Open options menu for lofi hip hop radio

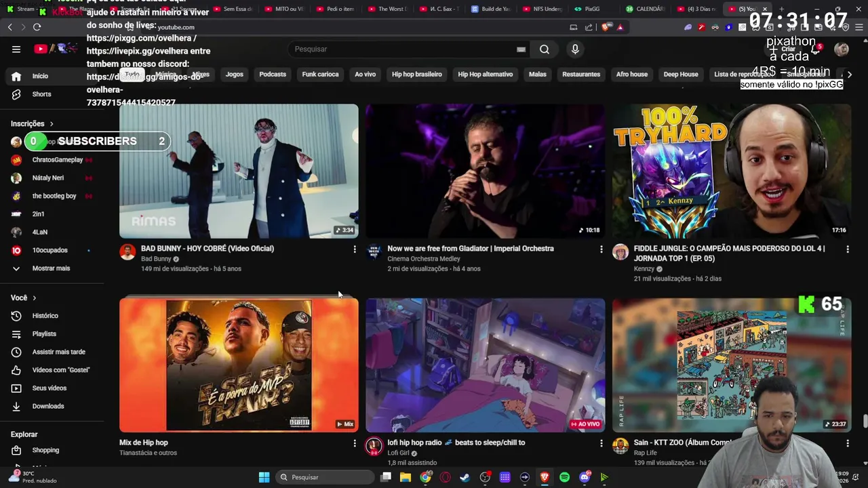601,443
